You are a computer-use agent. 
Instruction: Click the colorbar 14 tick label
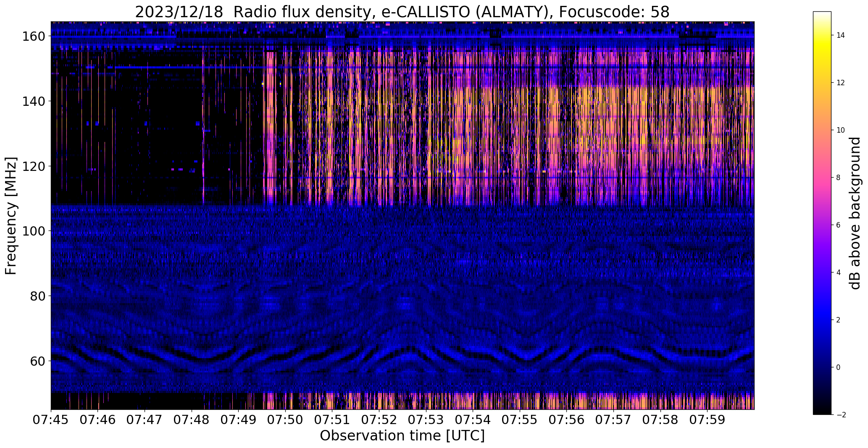pyautogui.click(x=840, y=35)
